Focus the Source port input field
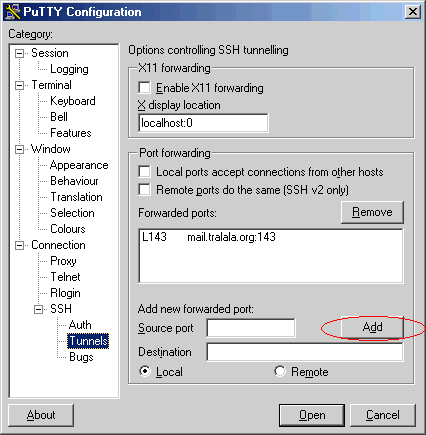Viewport: 426px width, 435px height. pos(251,328)
